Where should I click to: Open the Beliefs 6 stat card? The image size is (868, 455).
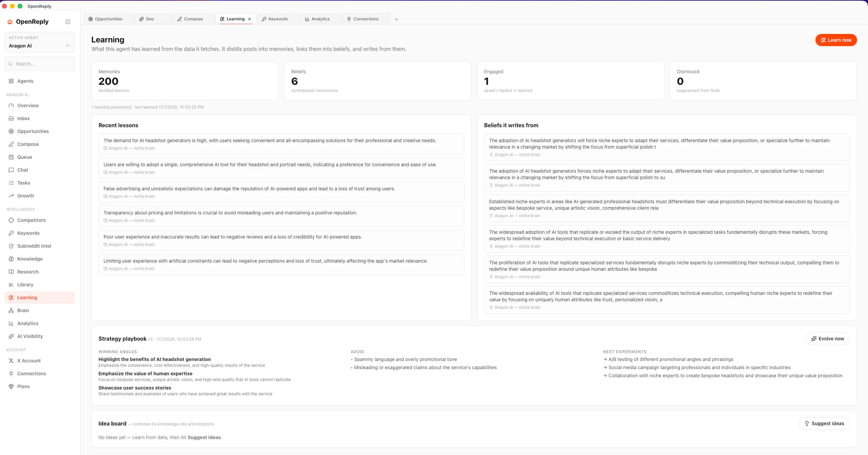[x=377, y=81]
